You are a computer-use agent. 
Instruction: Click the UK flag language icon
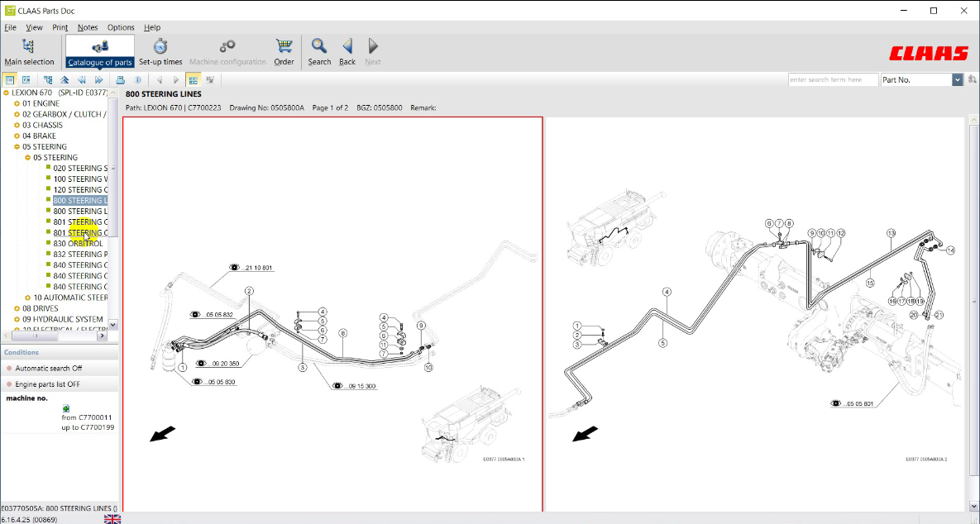pos(112,519)
